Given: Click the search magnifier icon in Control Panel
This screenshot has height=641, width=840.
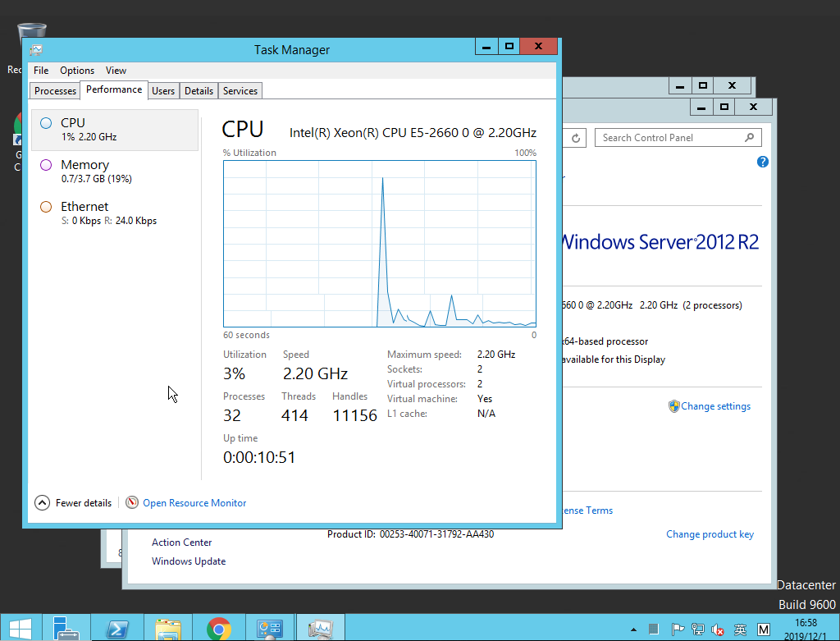Looking at the screenshot, I should pos(750,138).
